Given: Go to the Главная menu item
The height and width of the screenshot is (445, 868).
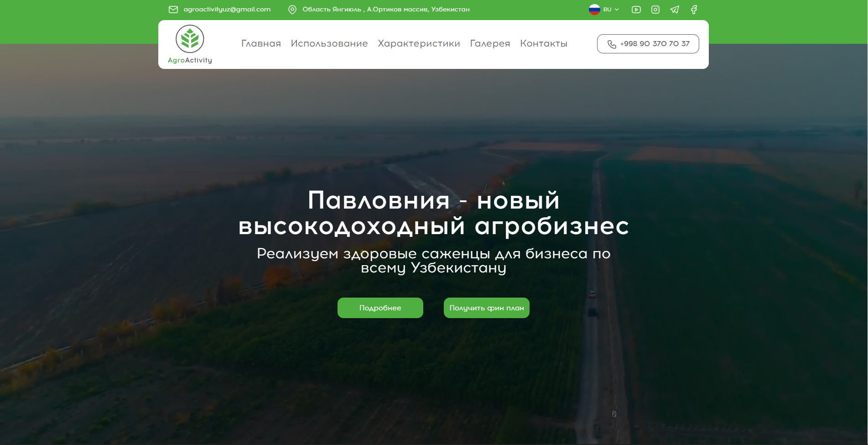Looking at the screenshot, I should [x=261, y=43].
